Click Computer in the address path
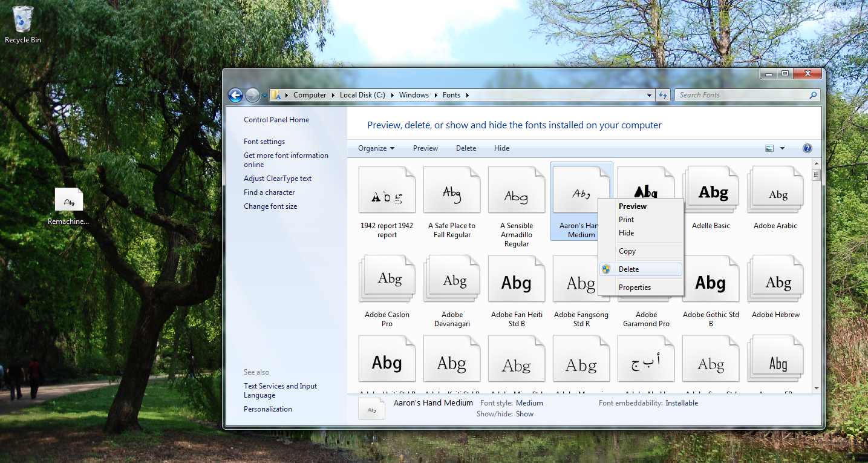This screenshot has width=868, height=463. [x=310, y=95]
